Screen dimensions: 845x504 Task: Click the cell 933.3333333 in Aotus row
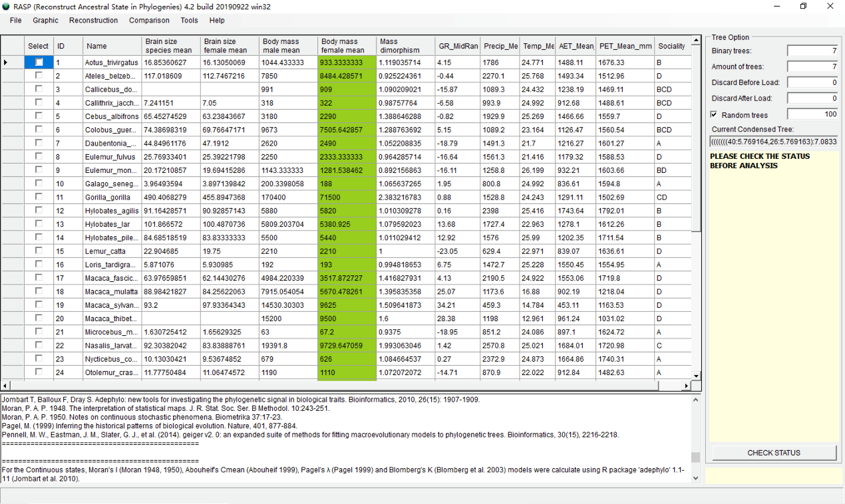pyautogui.click(x=347, y=63)
